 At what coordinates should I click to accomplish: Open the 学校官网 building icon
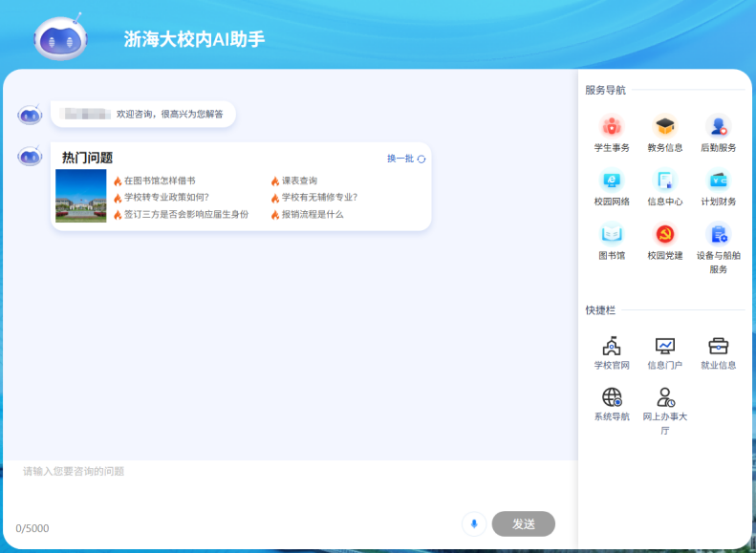[612, 346]
